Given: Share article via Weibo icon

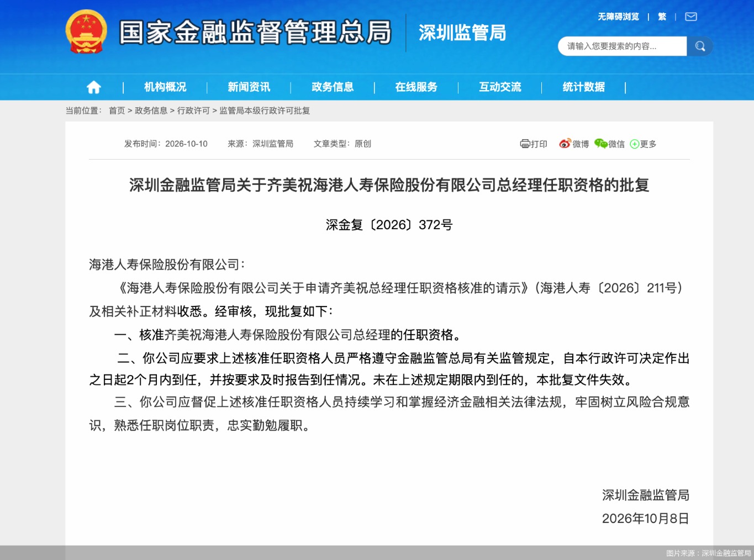Looking at the screenshot, I should pyautogui.click(x=565, y=144).
